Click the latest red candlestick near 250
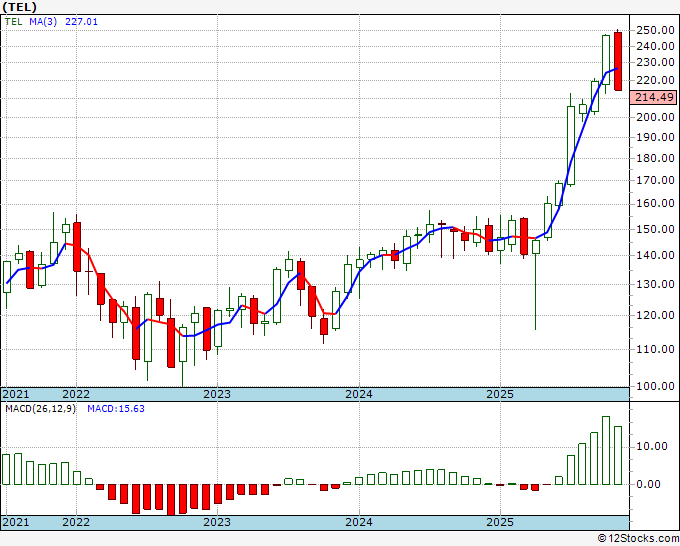This screenshot has height=546, width=680. click(618, 62)
